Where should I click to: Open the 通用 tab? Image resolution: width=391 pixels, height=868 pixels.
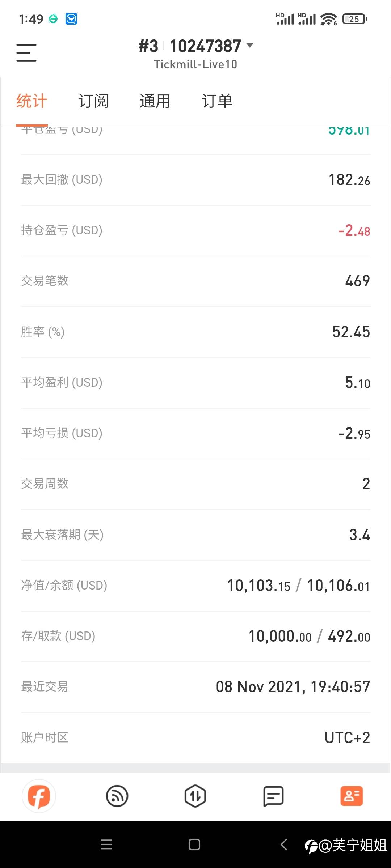(155, 101)
